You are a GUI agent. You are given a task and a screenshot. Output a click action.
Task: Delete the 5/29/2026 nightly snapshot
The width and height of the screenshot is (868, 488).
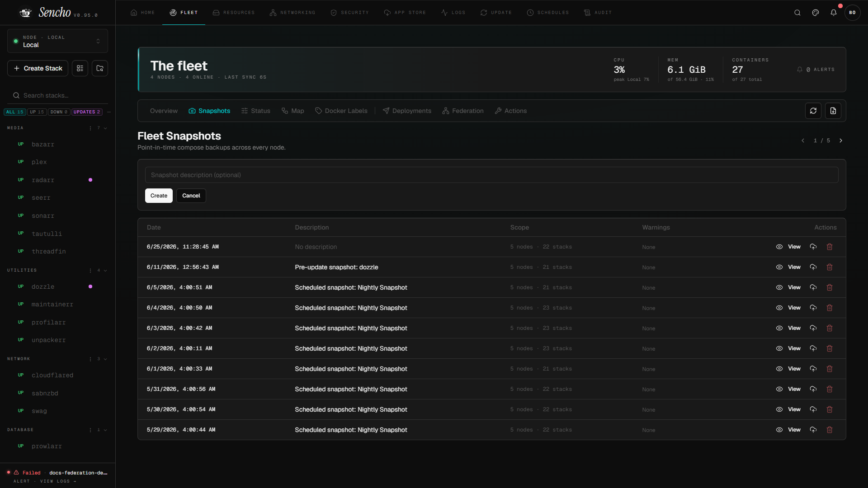coord(830,430)
